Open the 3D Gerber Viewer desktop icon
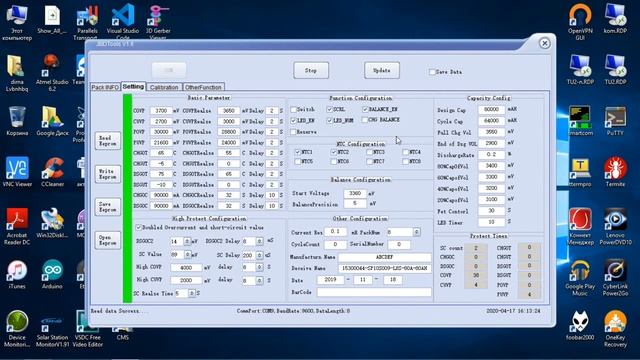Screen dimensions: 640x360 [158, 21]
